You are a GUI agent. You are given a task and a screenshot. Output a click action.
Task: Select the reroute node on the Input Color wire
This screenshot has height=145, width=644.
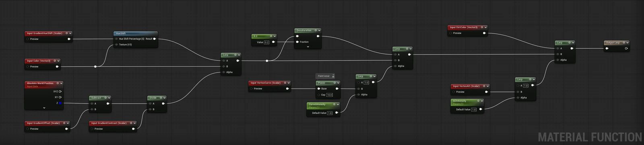click(x=95, y=66)
